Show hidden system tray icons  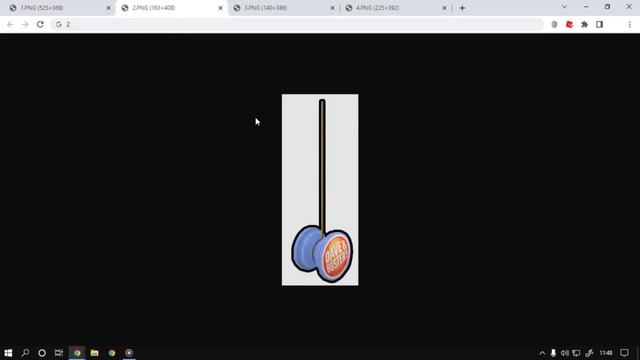point(542,353)
